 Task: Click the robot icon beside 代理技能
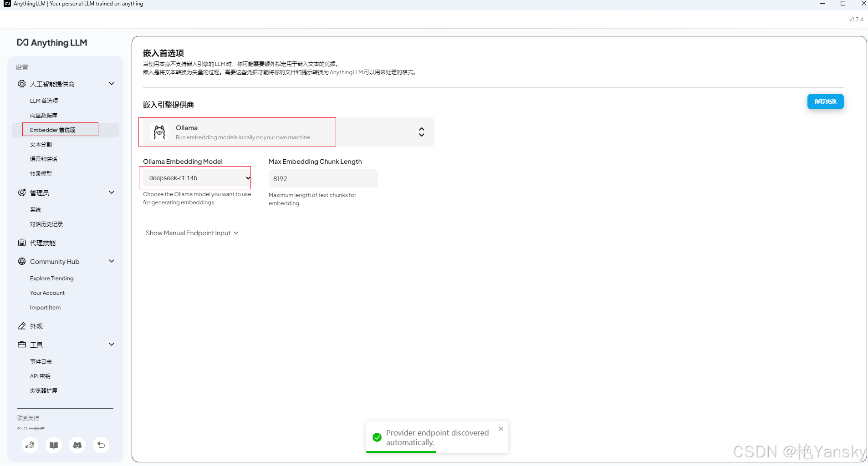(x=22, y=243)
